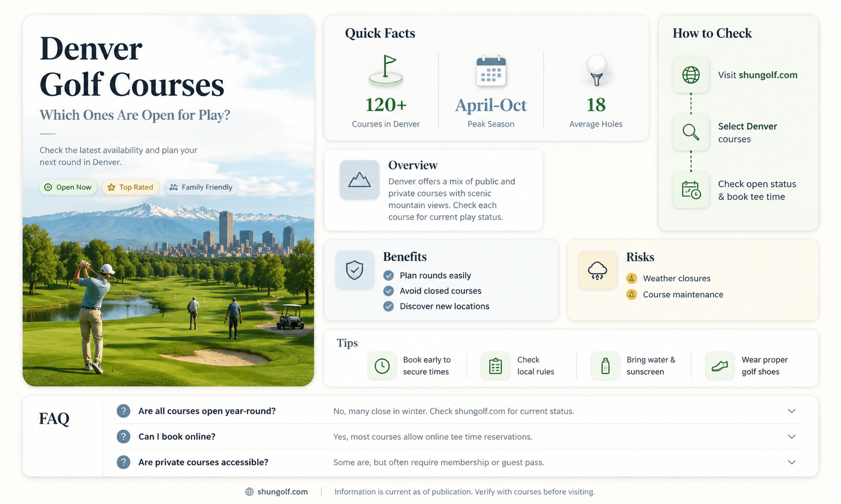Image resolution: width=841 pixels, height=504 pixels.
Task: Click the shoe icon for proper golf shoes
Action: point(720,366)
